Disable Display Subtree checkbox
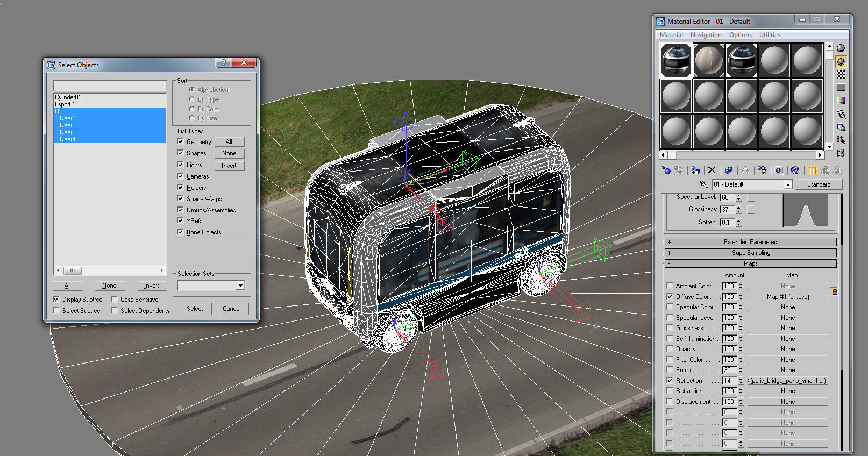The image size is (868, 456). (56, 300)
